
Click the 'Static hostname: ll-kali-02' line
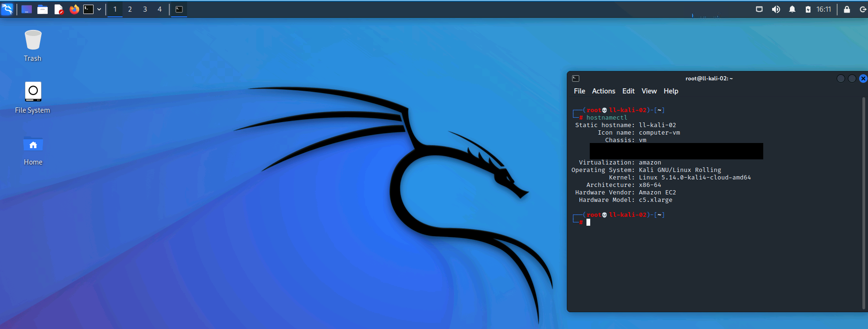pyautogui.click(x=626, y=125)
